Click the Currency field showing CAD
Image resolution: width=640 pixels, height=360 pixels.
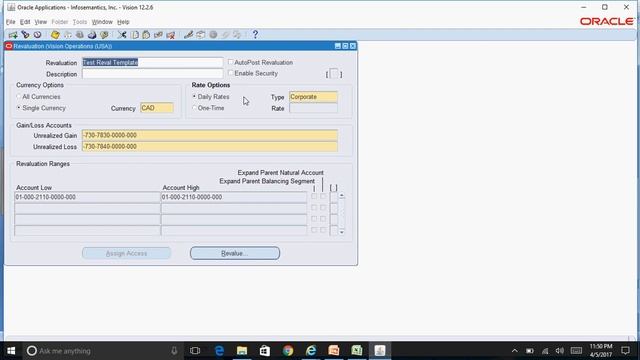pyautogui.click(x=157, y=108)
